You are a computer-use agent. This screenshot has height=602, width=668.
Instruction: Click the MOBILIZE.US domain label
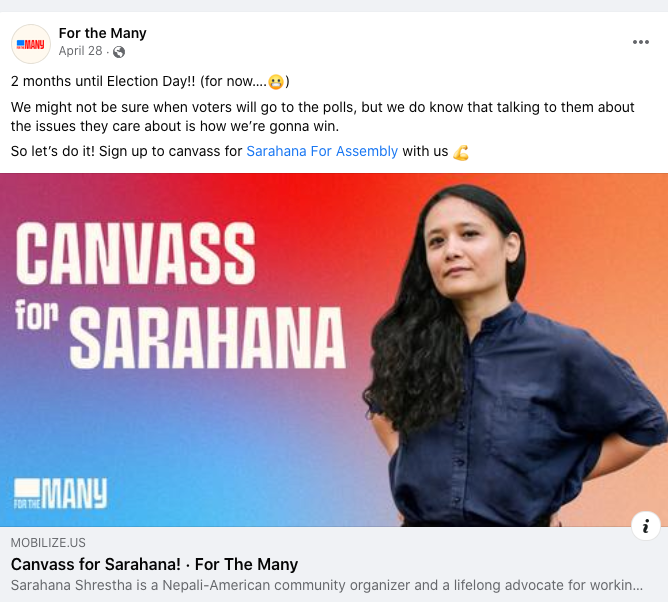point(48,542)
